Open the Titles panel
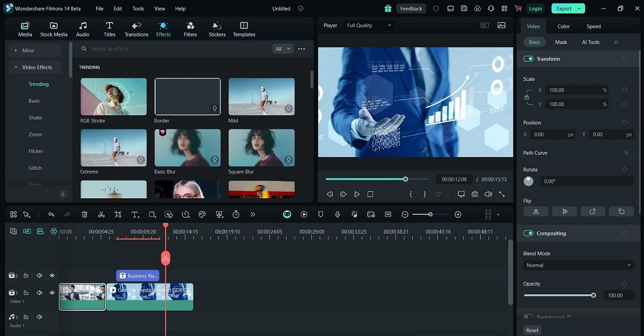The image size is (644, 336). tap(109, 29)
